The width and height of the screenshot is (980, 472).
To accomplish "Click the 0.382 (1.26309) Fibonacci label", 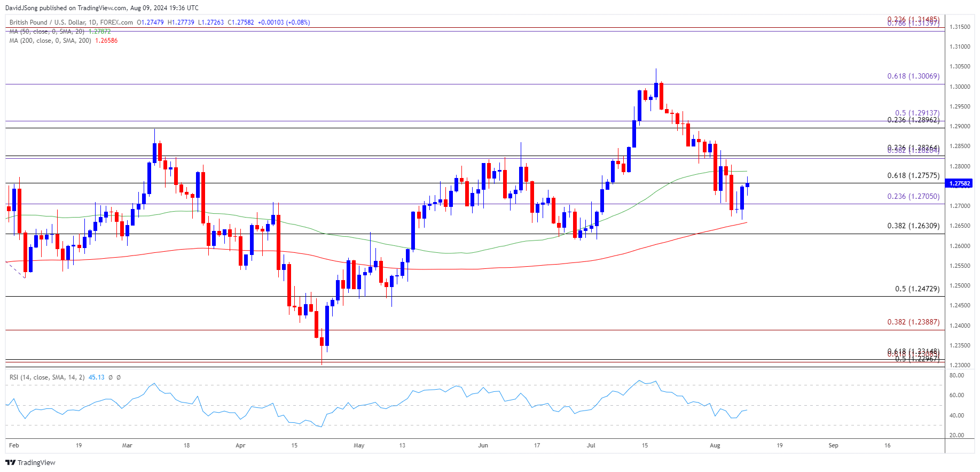I will (913, 226).
